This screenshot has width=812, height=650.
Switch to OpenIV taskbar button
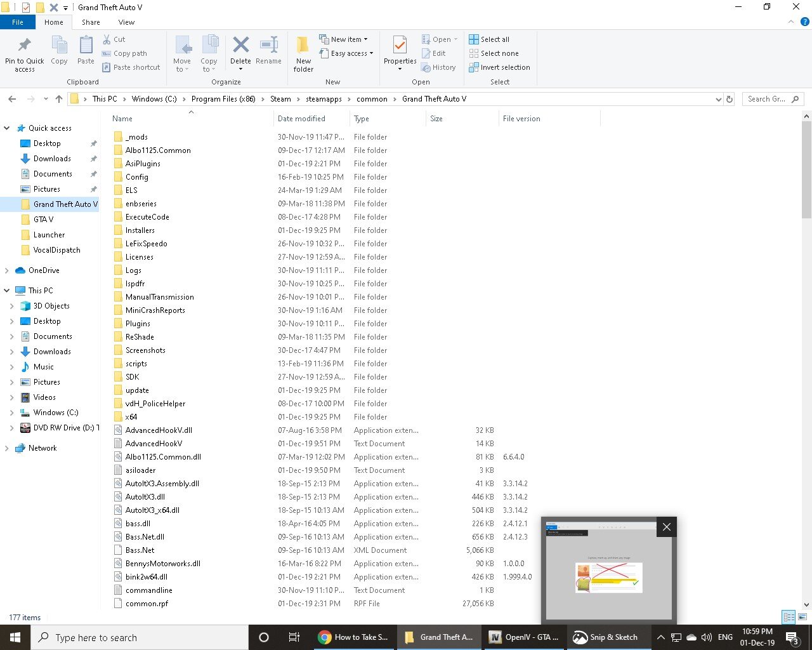click(524, 637)
